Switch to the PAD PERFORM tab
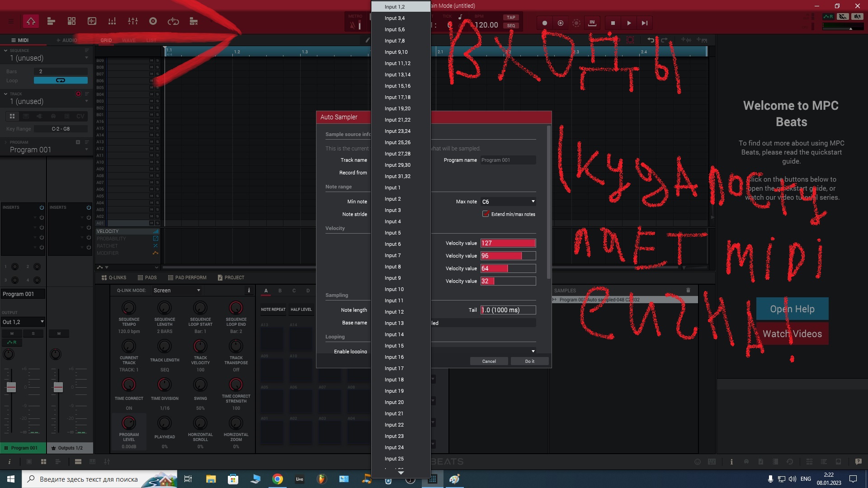This screenshot has height=488, width=868. point(187,277)
